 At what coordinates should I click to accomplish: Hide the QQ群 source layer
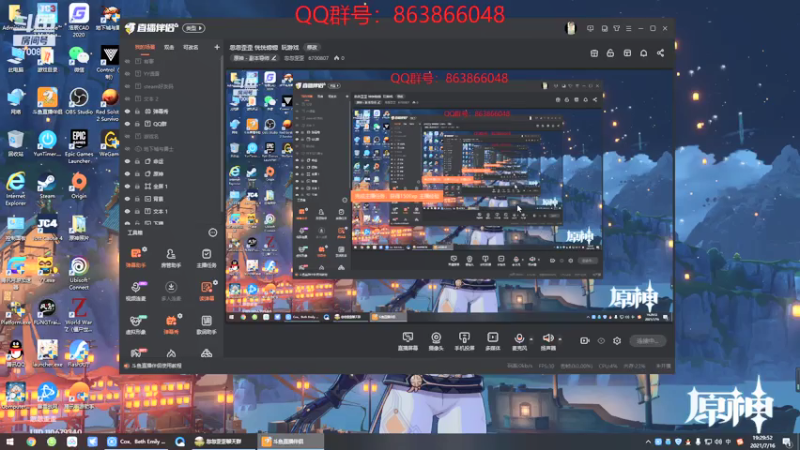click(x=128, y=123)
